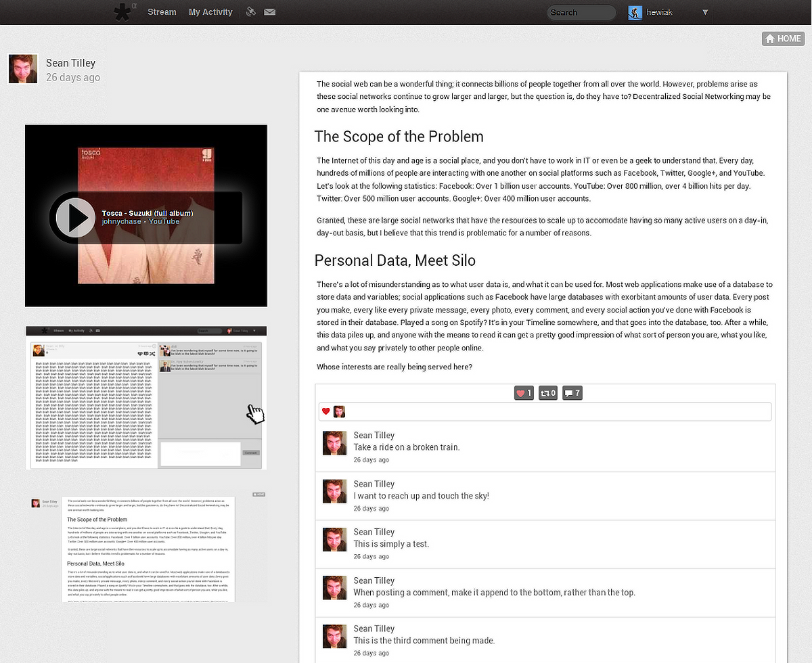This screenshot has width=812, height=663.
Task: Focus the Search field
Action: [x=581, y=12]
